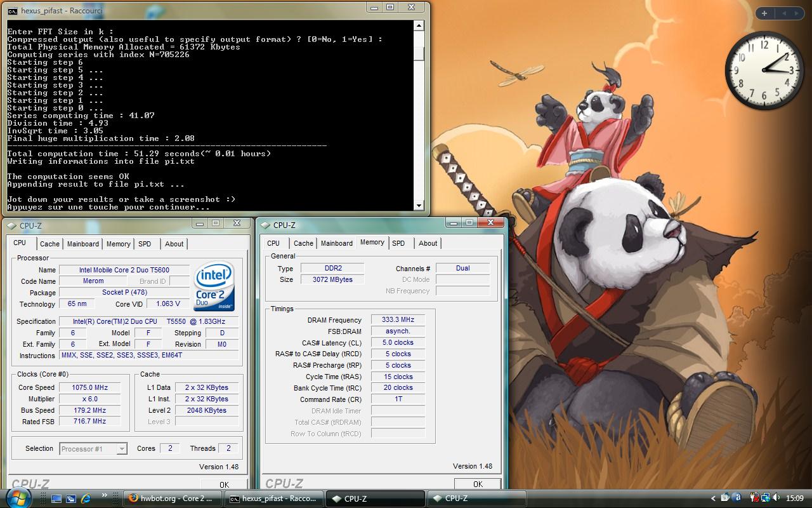Screen dimensions: 812x508
Task: Click the memory Type value DDR2
Action: (332, 268)
